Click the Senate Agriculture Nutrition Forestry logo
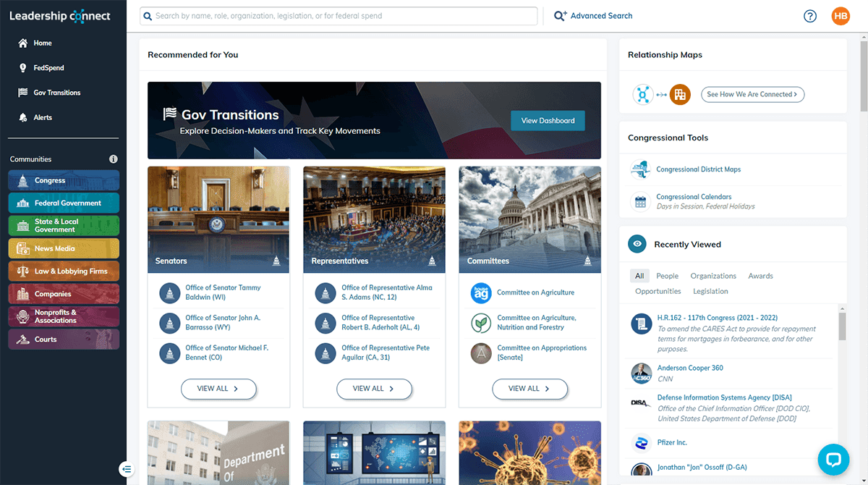This screenshot has width=868, height=485. click(481, 323)
